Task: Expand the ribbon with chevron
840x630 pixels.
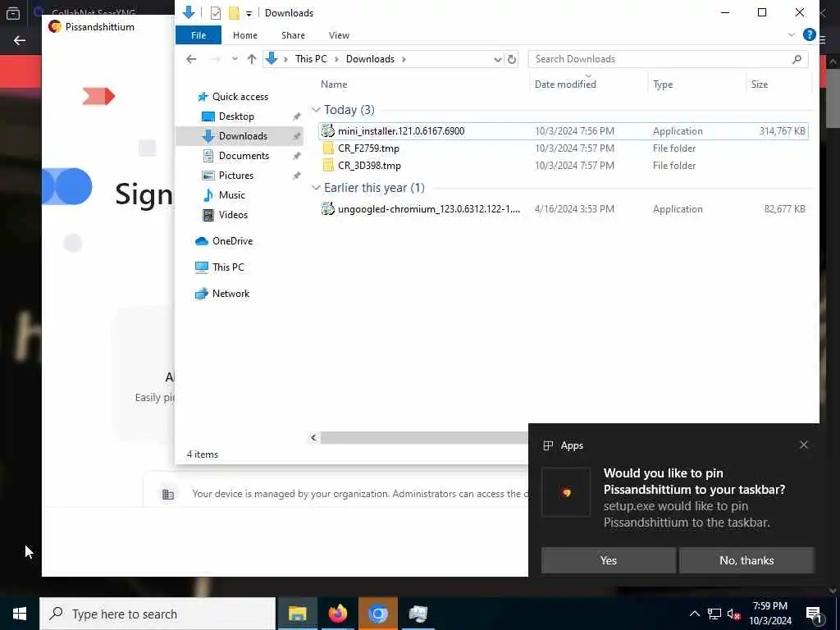Action: (792, 34)
